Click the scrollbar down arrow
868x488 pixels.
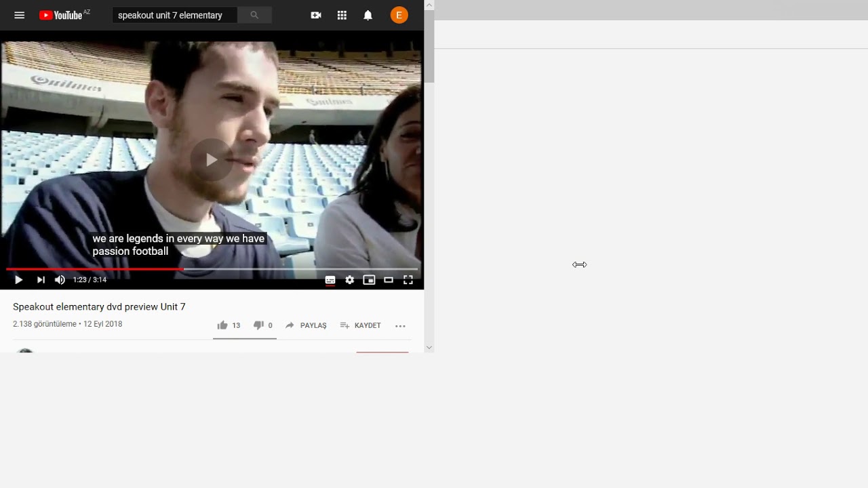coord(429,347)
